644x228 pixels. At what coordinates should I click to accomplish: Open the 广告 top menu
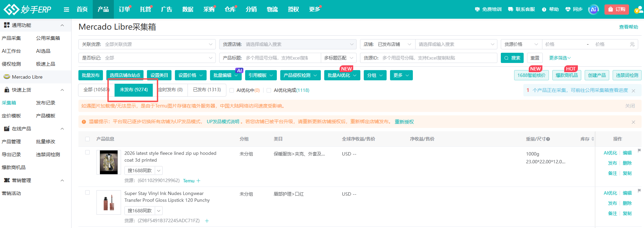(x=167, y=9)
